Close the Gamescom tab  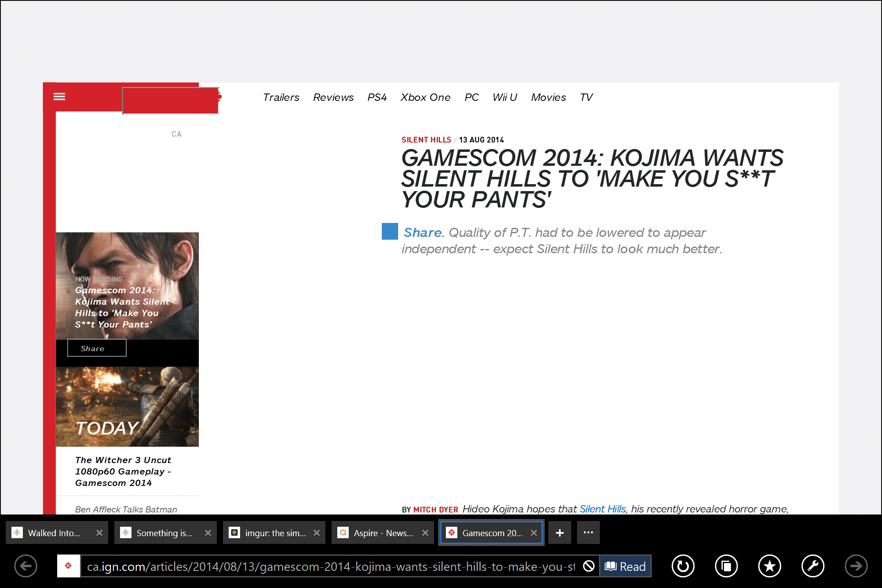(x=534, y=533)
